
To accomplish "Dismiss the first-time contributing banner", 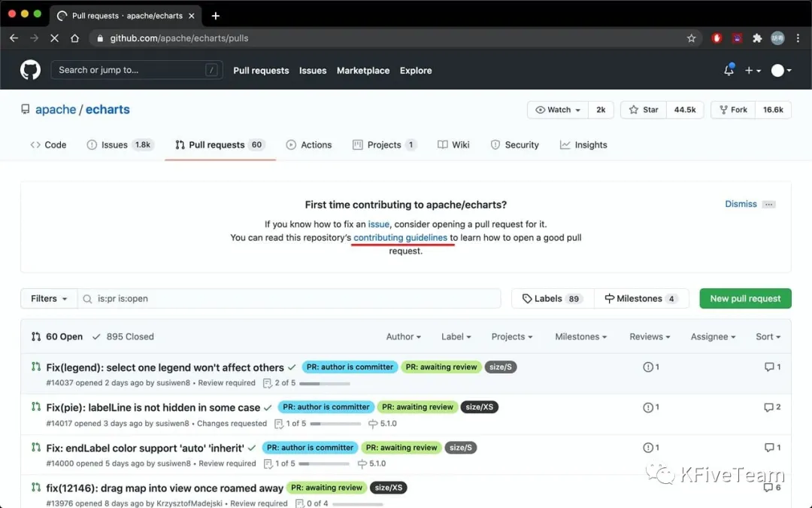I will click(x=741, y=204).
